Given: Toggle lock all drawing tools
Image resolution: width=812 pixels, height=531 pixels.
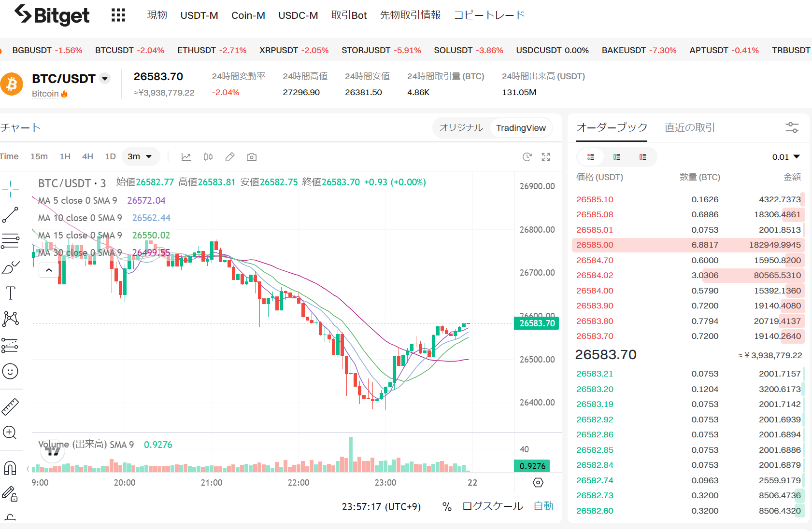Looking at the screenshot, I should pyautogui.click(x=10, y=494).
